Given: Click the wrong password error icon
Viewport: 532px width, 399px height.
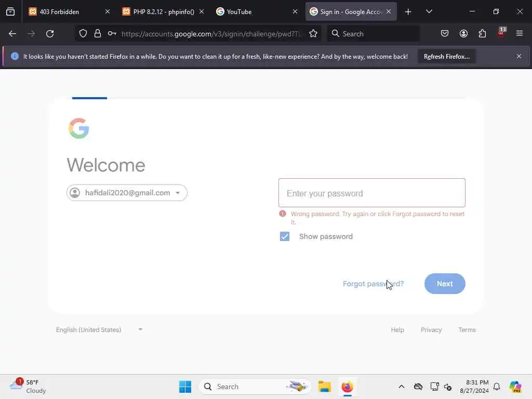Looking at the screenshot, I should 282,214.
